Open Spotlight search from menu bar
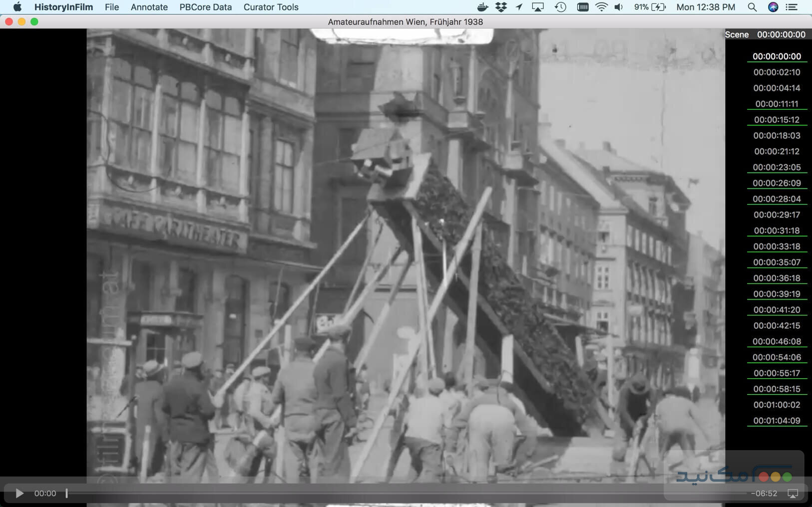The height and width of the screenshot is (507, 812). tap(751, 7)
